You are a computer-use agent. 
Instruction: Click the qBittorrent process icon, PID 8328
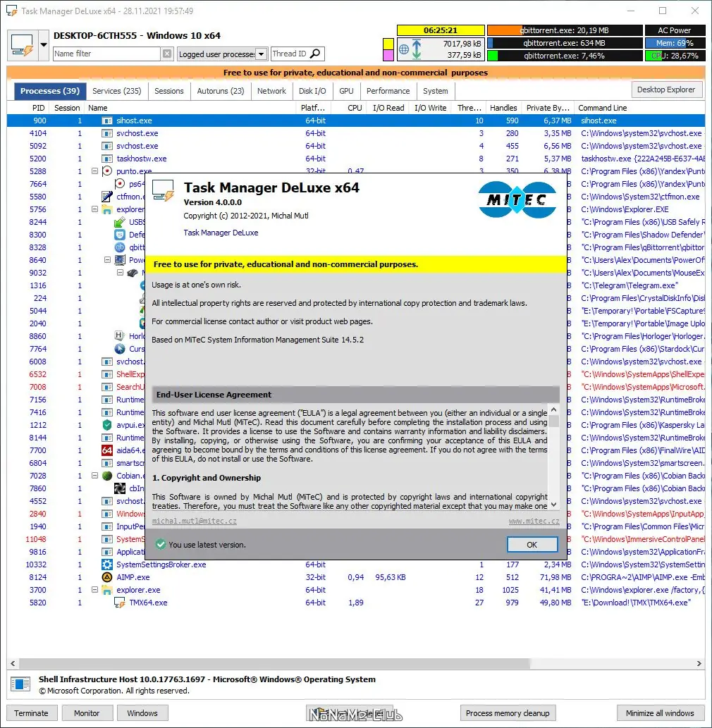click(x=120, y=247)
